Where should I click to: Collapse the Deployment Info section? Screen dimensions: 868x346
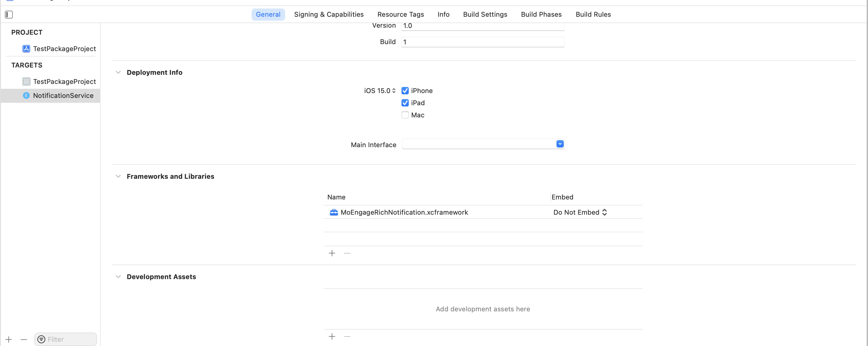(118, 72)
